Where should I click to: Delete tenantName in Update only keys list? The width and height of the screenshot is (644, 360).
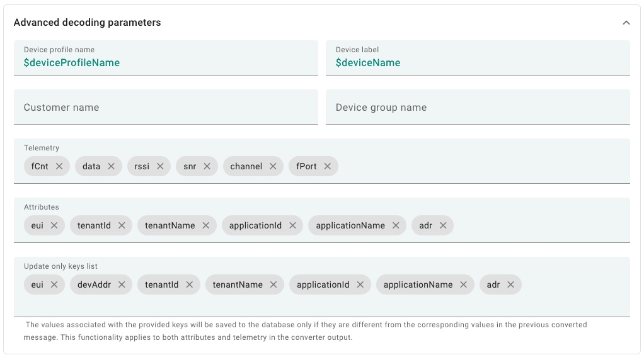tap(273, 284)
